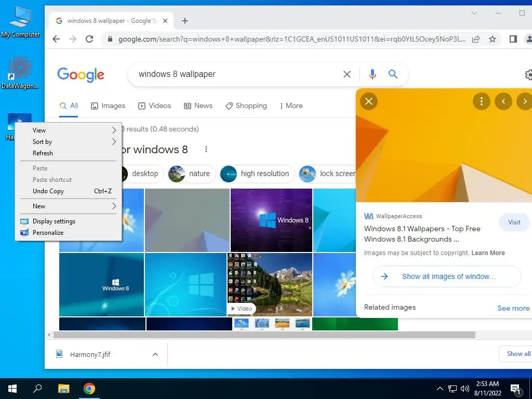Go to Google homepage logo
532x399 pixels.
[x=81, y=75]
